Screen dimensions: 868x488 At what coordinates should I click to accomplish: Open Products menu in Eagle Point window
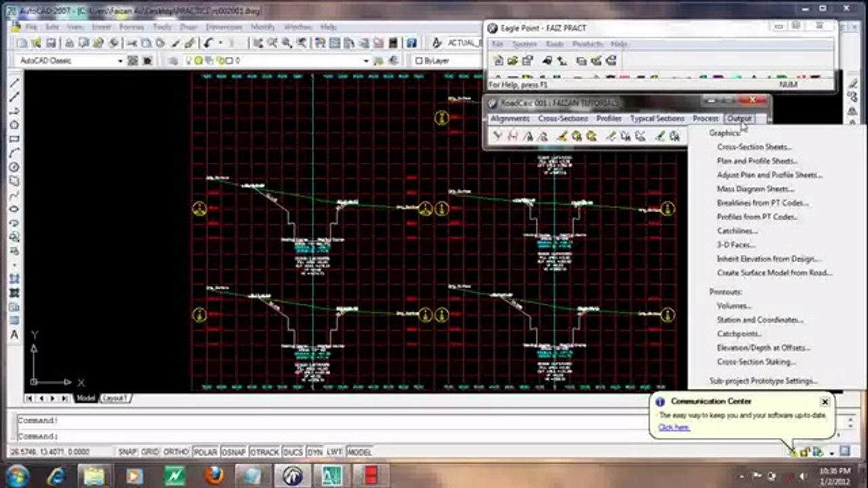pos(587,44)
